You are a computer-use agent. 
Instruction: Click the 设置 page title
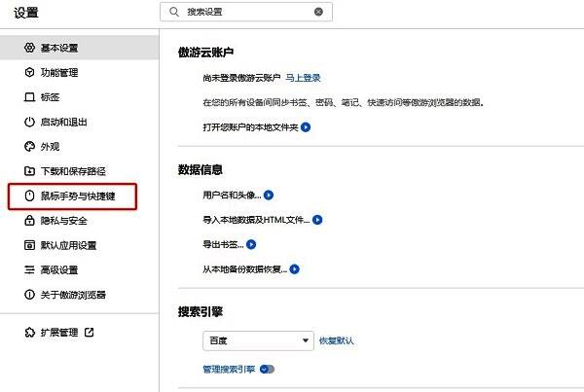click(x=26, y=13)
